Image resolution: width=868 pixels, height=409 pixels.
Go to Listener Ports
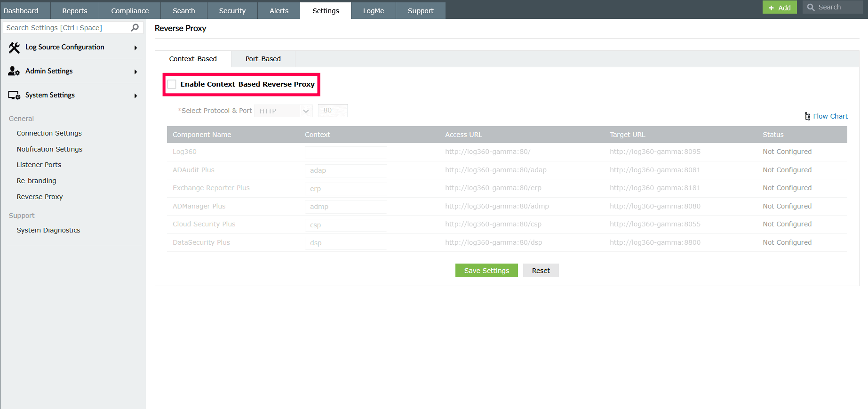pos(39,165)
